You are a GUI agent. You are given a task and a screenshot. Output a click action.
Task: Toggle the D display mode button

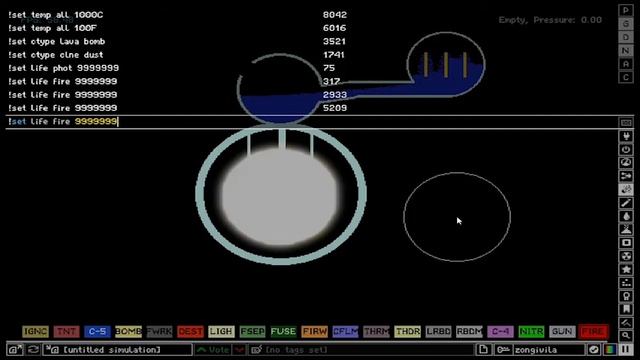[626, 37]
